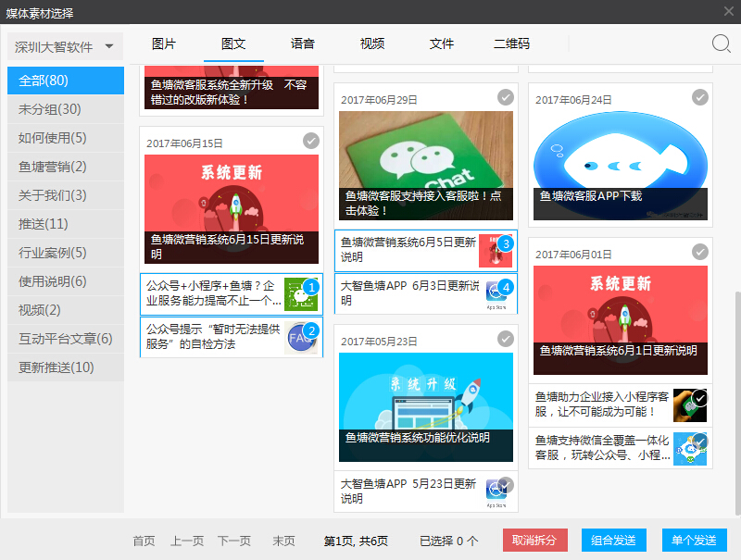Tick the checkmark on the 2017年06月01日 card
This screenshot has width=741, height=560.
click(x=700, y=252)
